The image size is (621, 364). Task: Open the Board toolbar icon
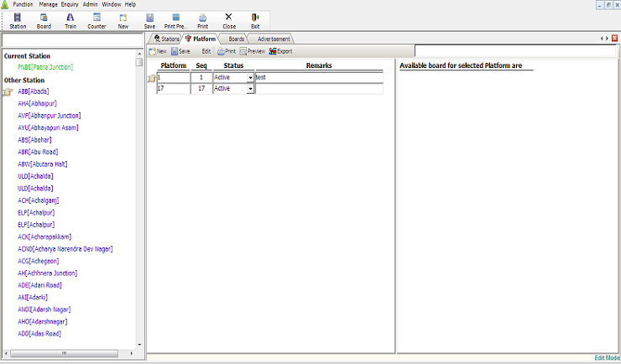44,20
